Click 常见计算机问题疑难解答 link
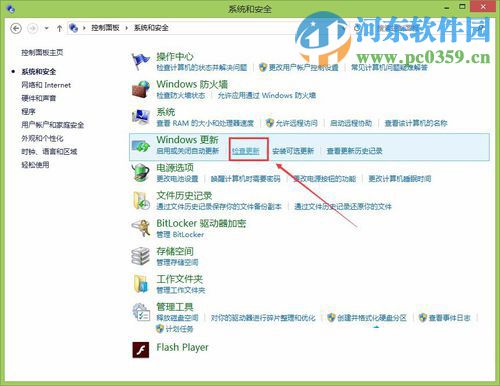Viewport: 500px width, 386px height. pos(389,68)
